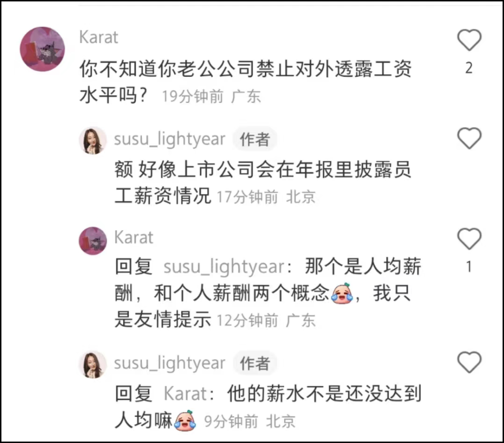Click the crying-laugh emoji in the last reply

[185, 420]
